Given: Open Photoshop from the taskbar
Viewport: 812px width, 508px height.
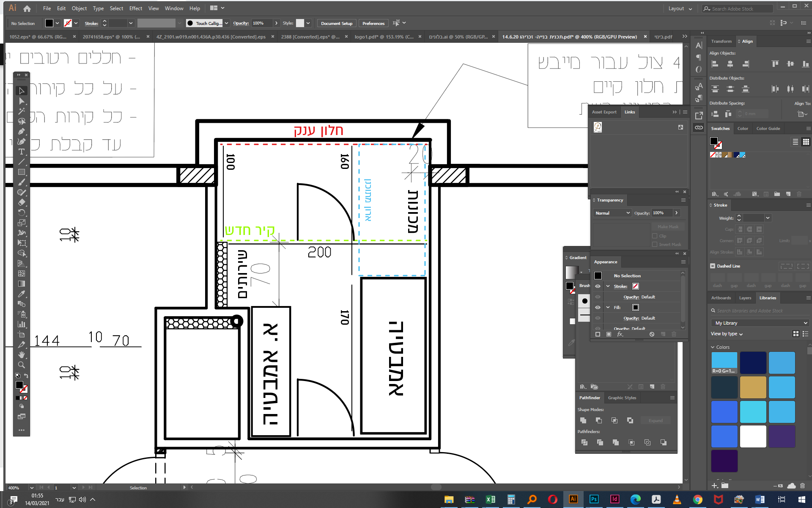Looking at the screenshot, I should [594, 499].
